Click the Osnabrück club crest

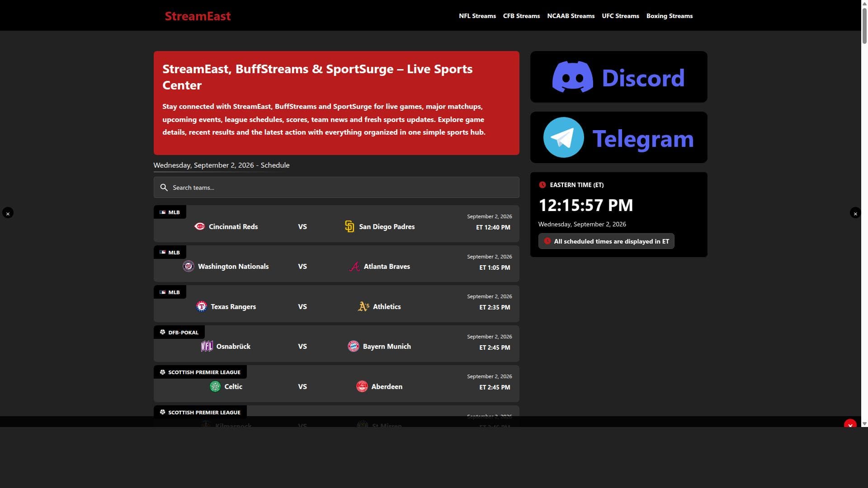(x=207, y=346)
